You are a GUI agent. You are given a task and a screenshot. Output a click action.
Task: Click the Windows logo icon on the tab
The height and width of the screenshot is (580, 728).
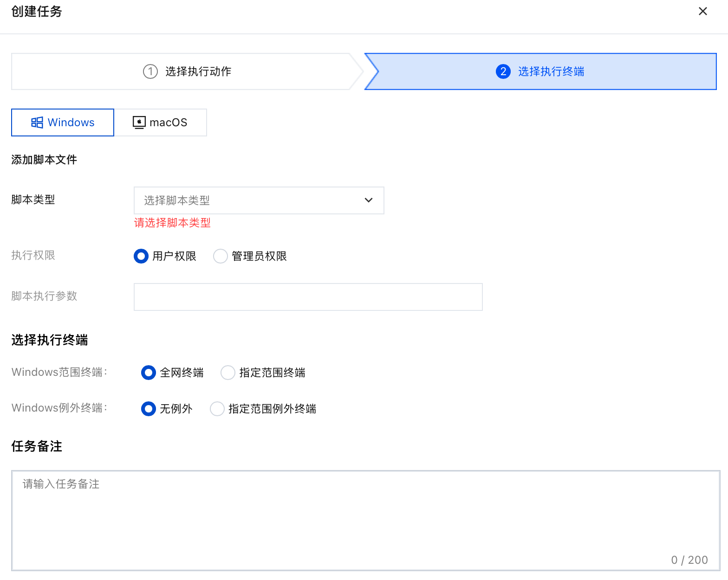click(37, 122)
